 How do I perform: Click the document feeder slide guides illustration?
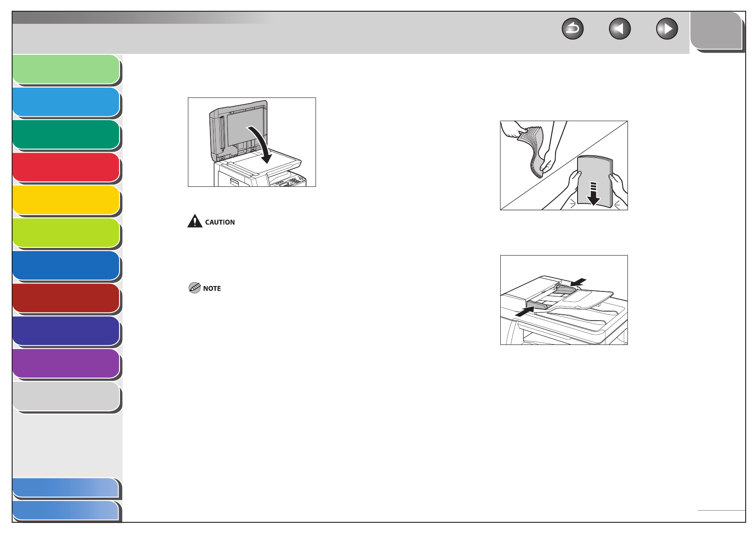pyautogui.click(x=564, y=300)
